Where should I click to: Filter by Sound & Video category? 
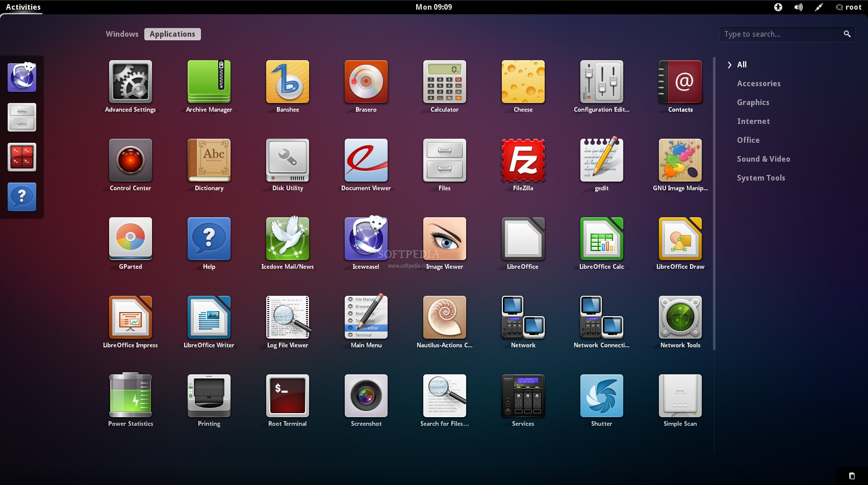coord(763,159)
